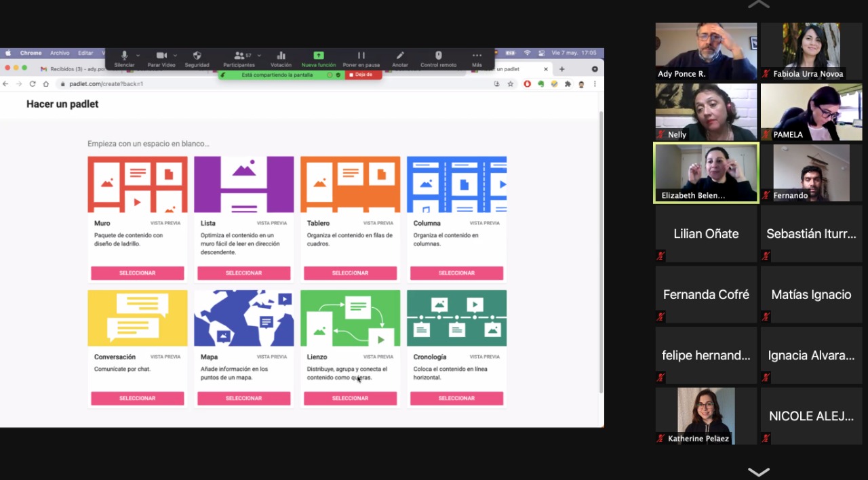Go back in Chrome
The width and height of the screenshot is (868, 480).
pos(5,84)
